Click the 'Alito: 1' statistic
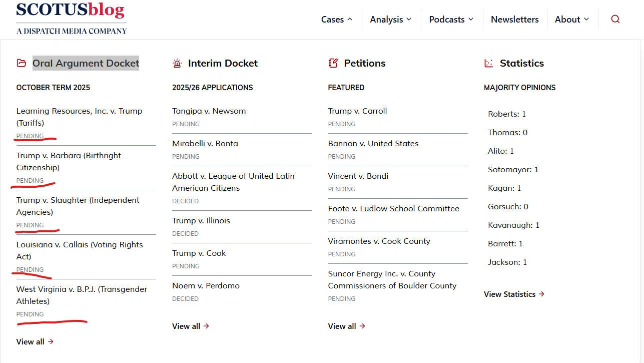This screenshot has height=363, width=644. [501, 151]
